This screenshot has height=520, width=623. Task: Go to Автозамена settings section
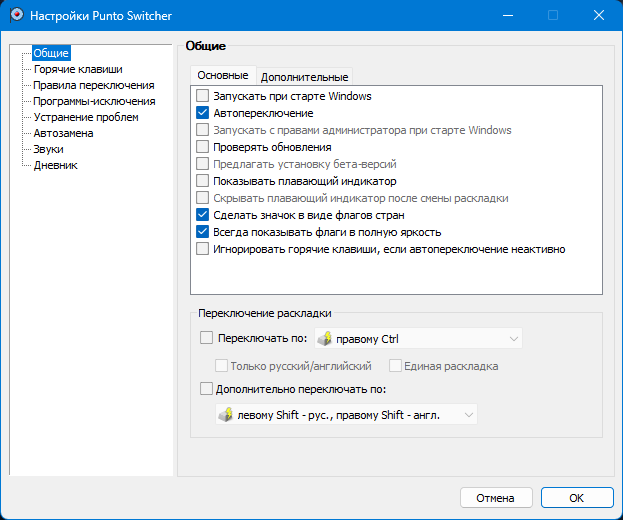(x=64, y=133)
